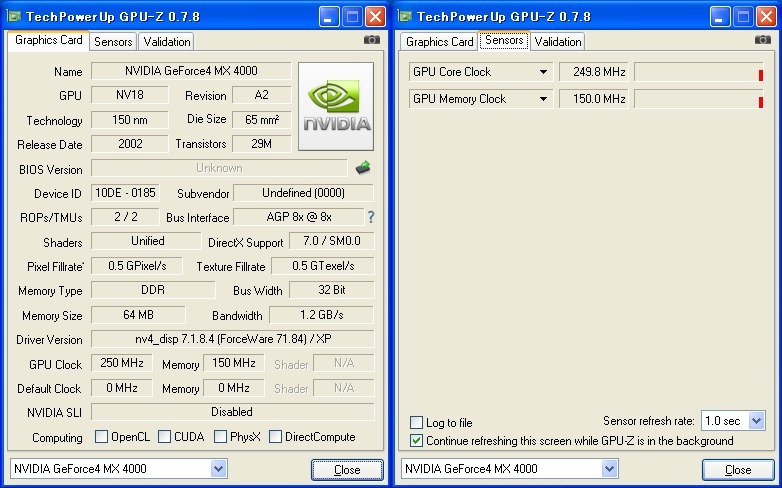Viewport: 782px width, 488px height.
Task: Click camera screenshot icon in right GPU-Z window
Action: 763,39
